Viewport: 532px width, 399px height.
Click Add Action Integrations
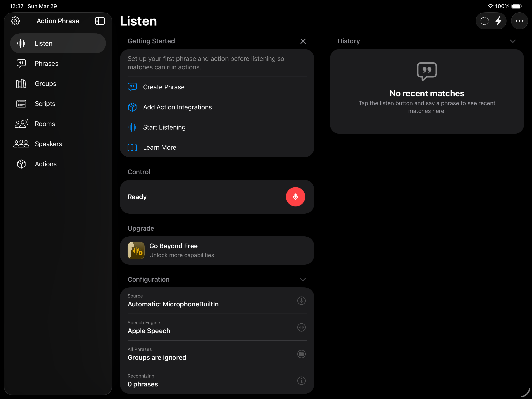177,107
